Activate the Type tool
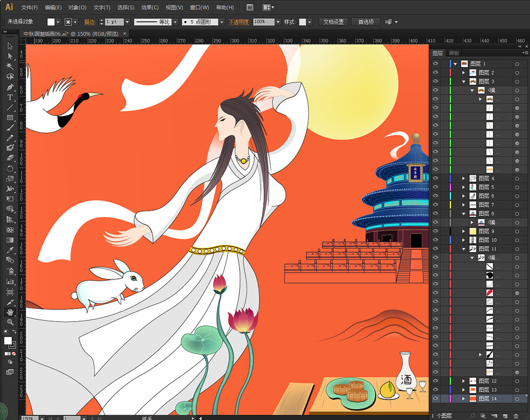This screenshot has width=530, height=420. click(x=10, y=97)
